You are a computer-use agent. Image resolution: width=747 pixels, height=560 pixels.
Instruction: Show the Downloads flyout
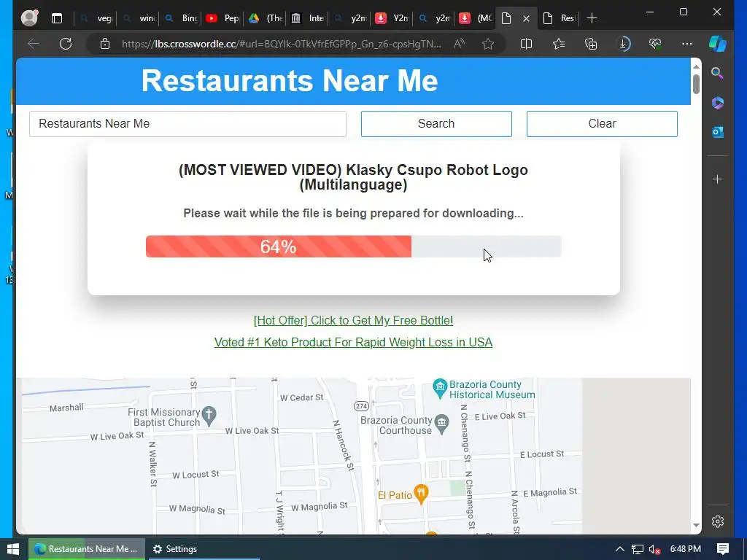(x=623, y=44)
